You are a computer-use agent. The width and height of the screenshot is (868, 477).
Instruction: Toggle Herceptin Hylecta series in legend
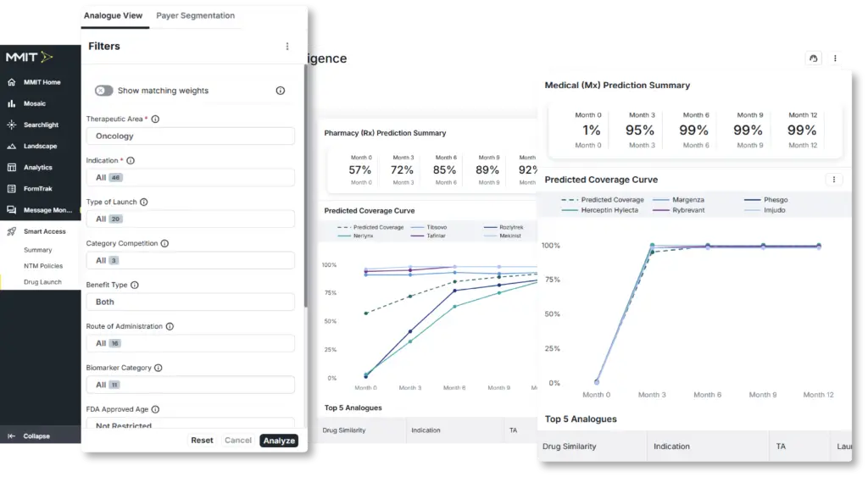(599, 210)
